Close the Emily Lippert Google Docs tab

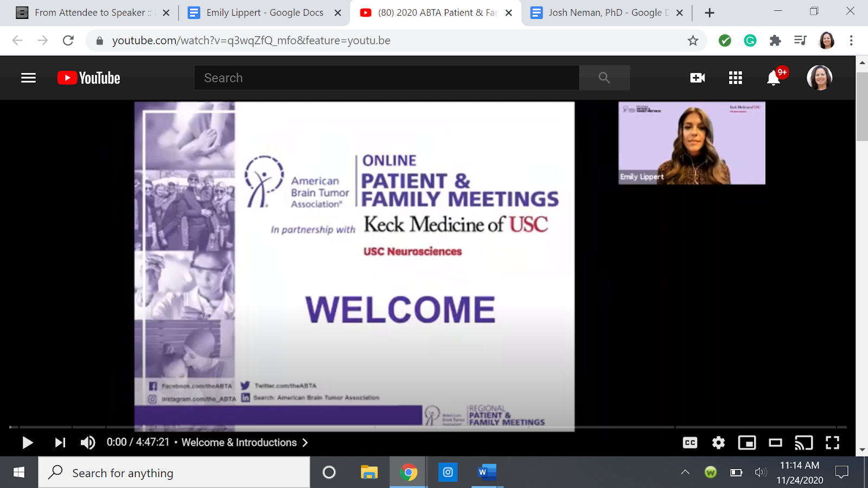(x=338, y=12)
